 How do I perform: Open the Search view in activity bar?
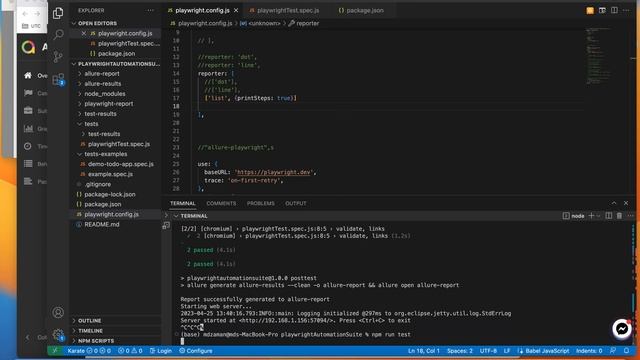pos(58,34)
